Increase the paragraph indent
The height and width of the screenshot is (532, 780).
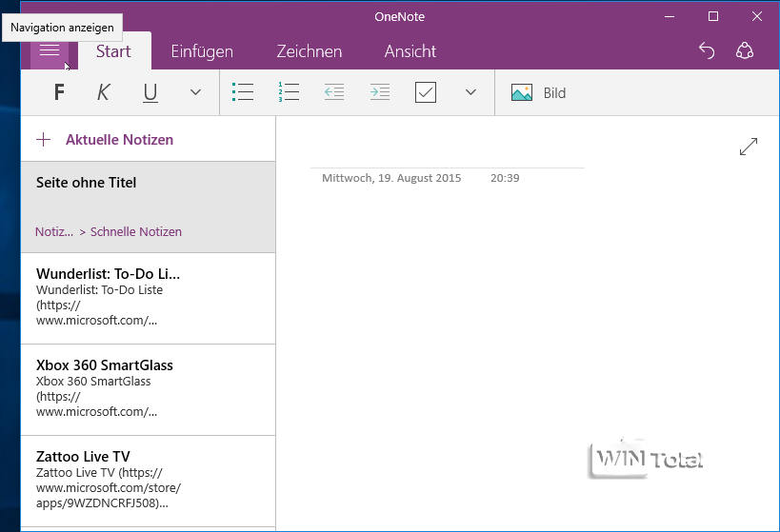pyautogui.click(x=380, y=92)
